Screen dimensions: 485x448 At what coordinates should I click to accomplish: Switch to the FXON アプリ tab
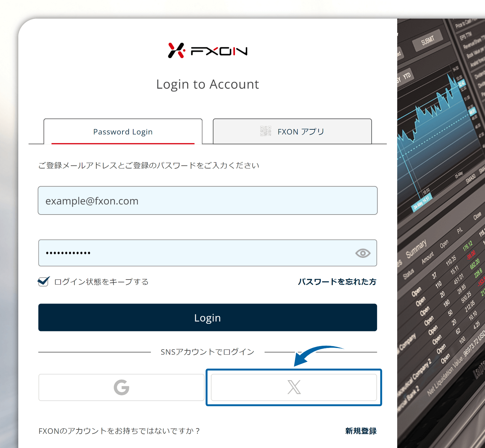pos(292,132)
